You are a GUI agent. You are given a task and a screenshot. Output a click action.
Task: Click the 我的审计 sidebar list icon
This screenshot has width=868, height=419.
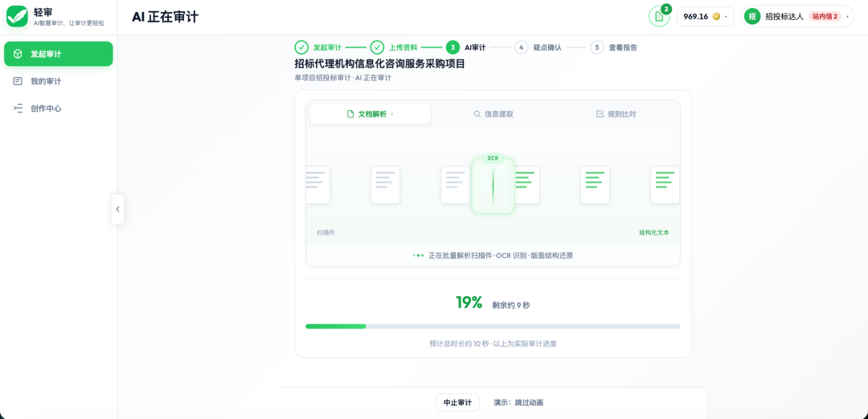pos(18,81)
